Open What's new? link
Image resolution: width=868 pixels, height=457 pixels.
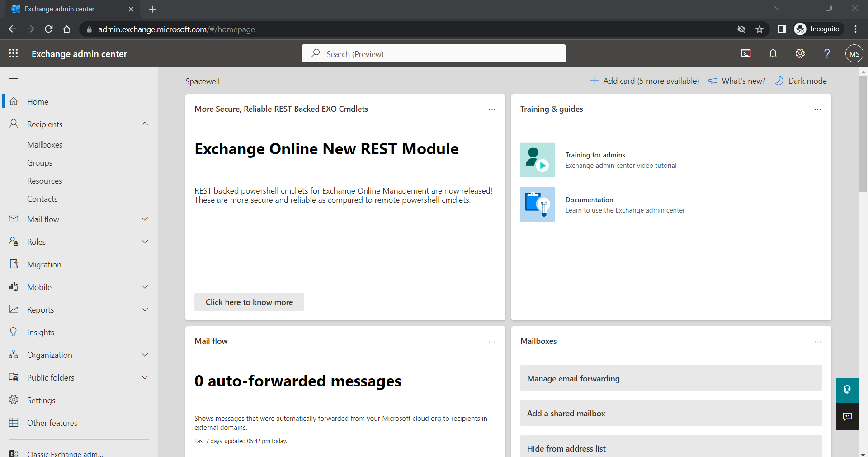[737, 81]
